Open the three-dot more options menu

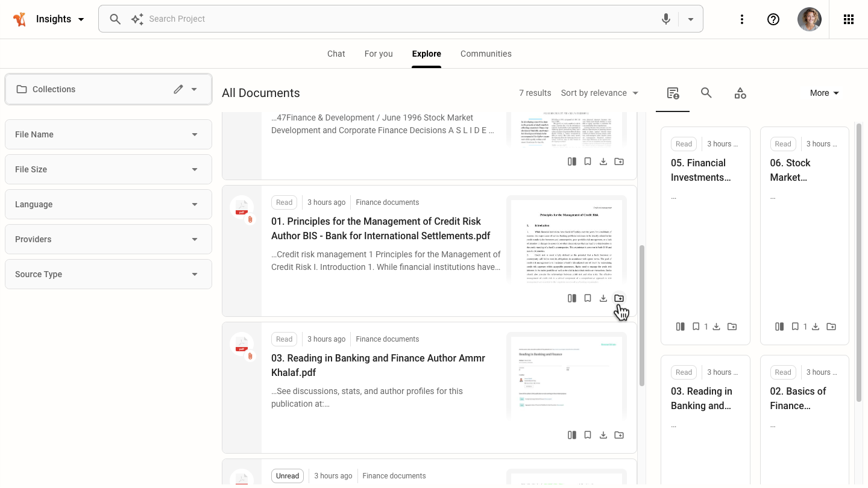coord(742,19)
